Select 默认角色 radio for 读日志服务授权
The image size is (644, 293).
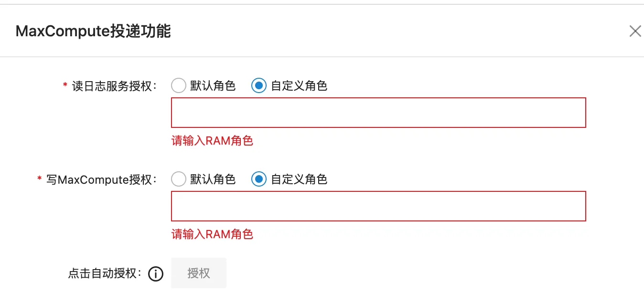point(178,86)
